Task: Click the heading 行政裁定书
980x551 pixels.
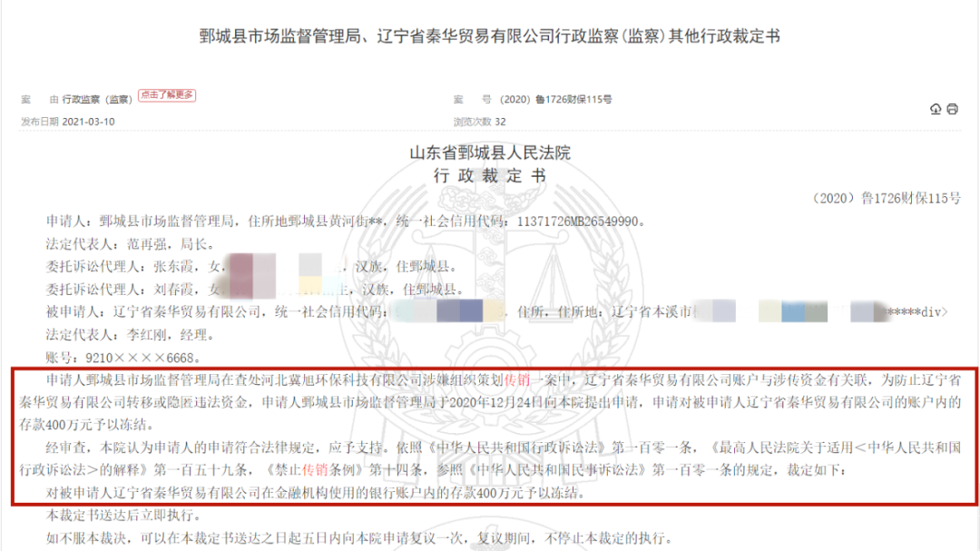Action: click(490, 176)
